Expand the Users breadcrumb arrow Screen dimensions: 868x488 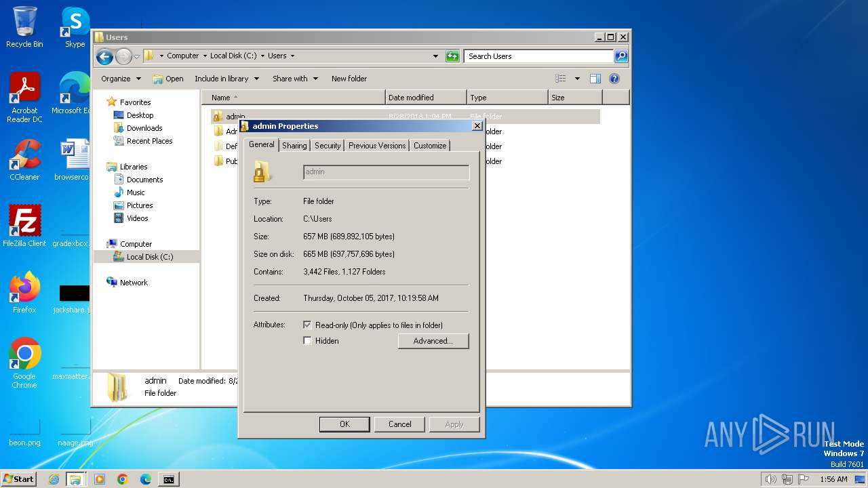click(x=292, y=56)
